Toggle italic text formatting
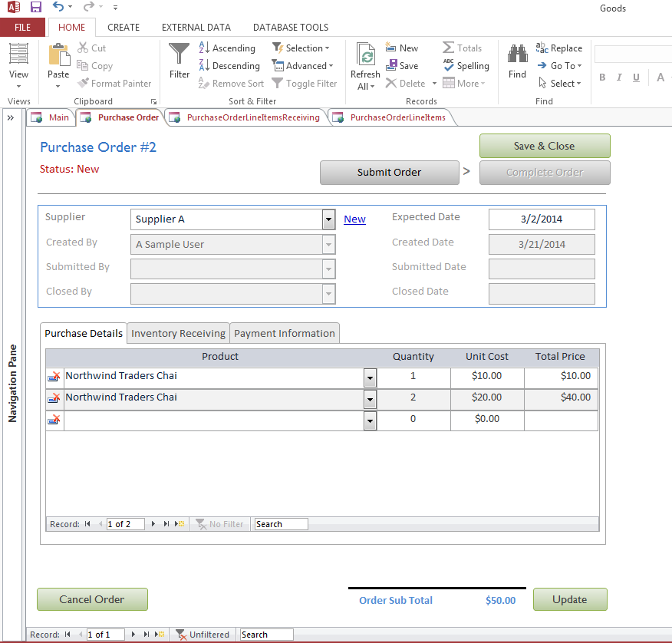672x643 pixels. tap(619, 77)
